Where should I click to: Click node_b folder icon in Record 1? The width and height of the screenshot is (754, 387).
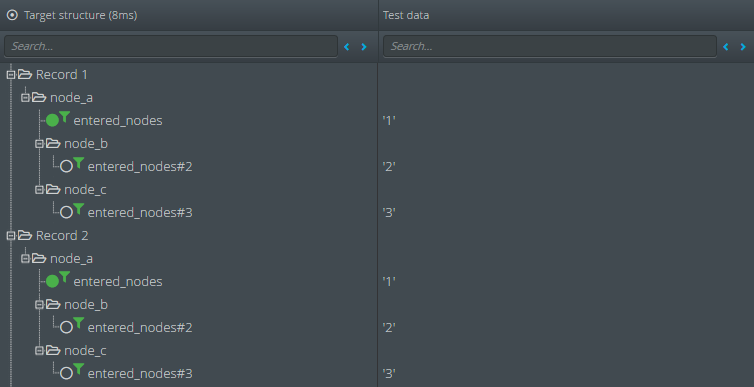(x=52, y=143)
